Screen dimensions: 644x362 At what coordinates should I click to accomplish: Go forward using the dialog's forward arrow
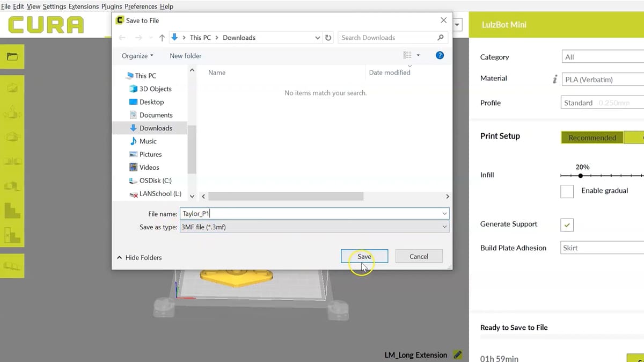[x=140, y=38]
